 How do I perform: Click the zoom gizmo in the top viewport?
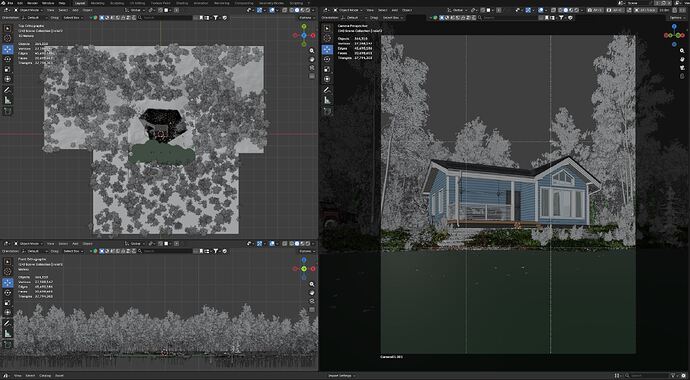312,51
